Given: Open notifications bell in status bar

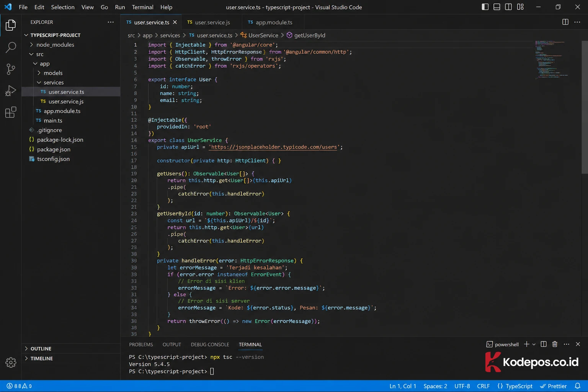Looking at the screenshot, I should tap(578, 386).
